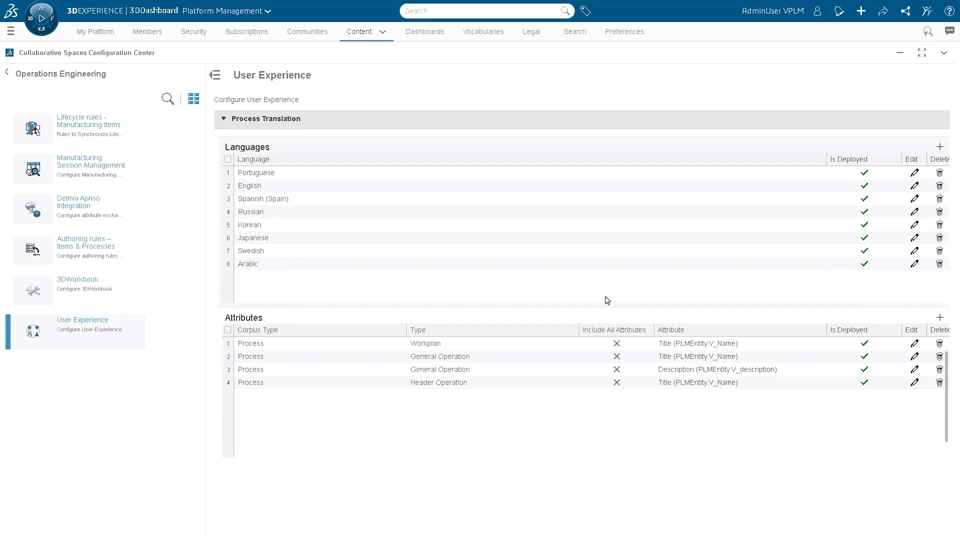Open the Members tab

(147, 31)
